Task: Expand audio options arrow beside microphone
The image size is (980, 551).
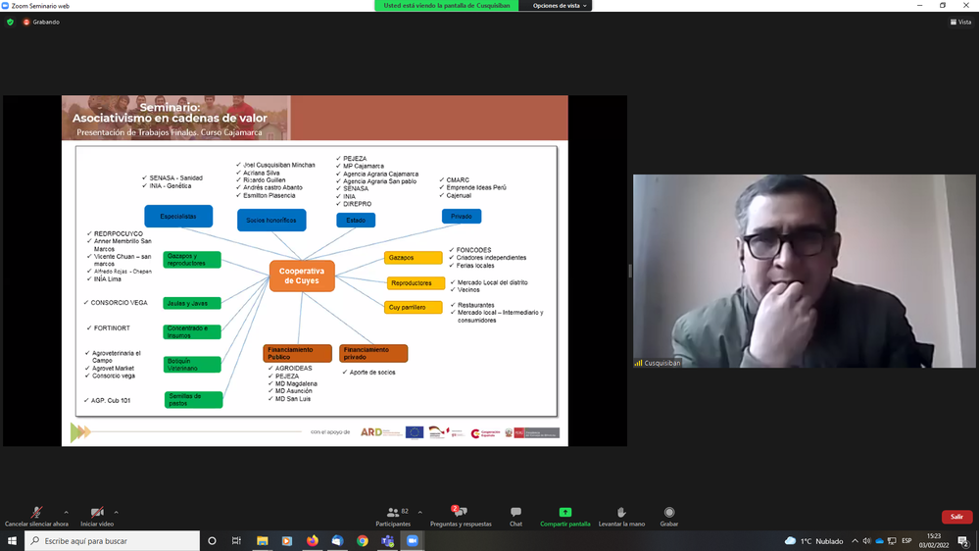Action: click(x=67, y=512)
